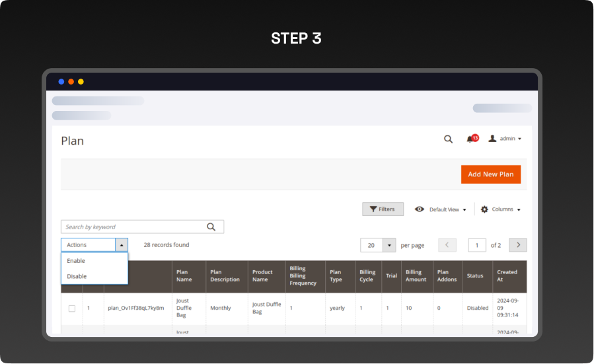Open the per page count dropdown

click(x=389, y=245)
